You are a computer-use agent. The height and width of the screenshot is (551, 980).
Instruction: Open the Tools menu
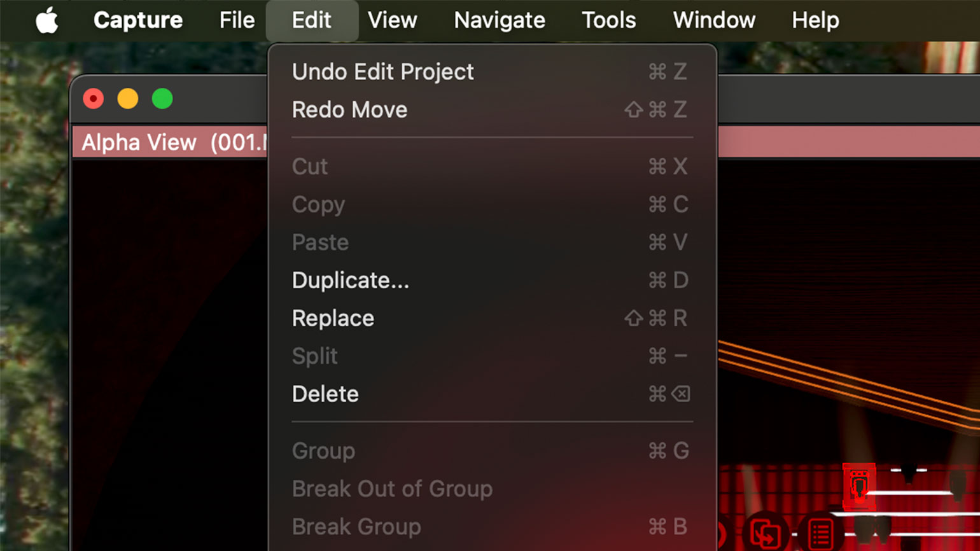tap(608, 20)
